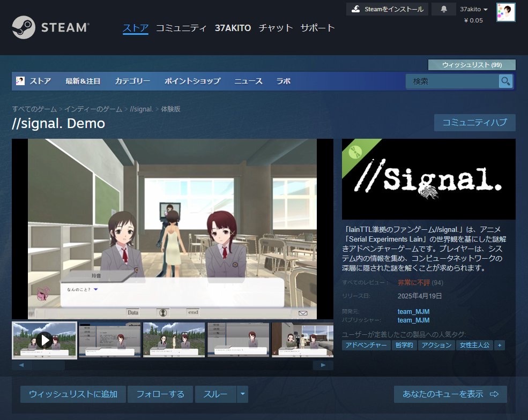Open developer team_MJM link
This screenshot has height=420, width=528.
[x=413, y=312]
